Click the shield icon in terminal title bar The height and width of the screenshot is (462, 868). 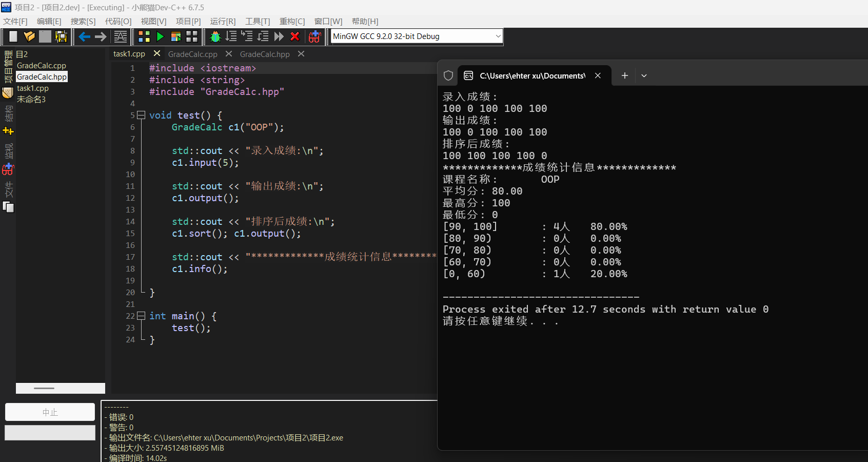(448, 75)
